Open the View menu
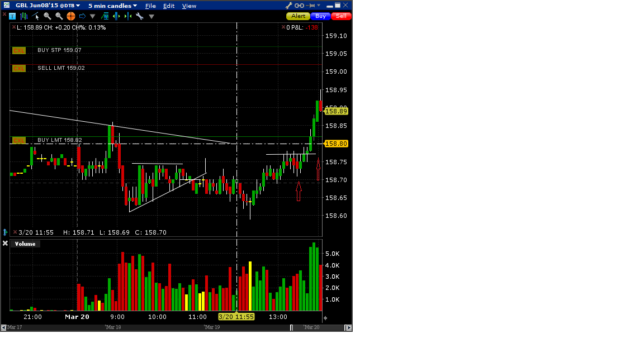 189,6
